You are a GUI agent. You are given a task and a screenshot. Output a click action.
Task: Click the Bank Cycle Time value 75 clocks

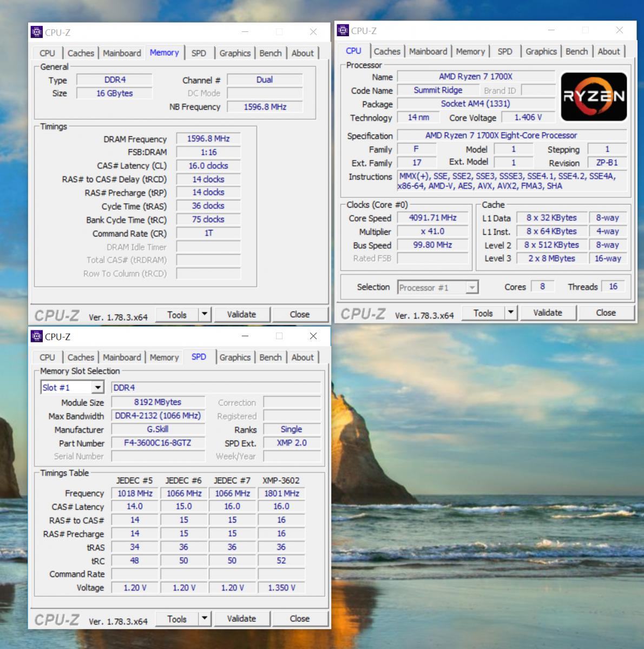tap(208, 220)
